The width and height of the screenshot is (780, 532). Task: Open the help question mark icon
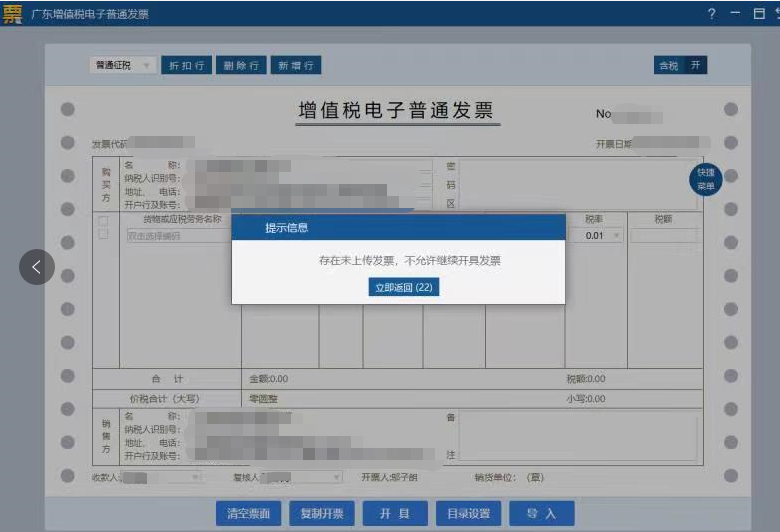pos(712,13)
